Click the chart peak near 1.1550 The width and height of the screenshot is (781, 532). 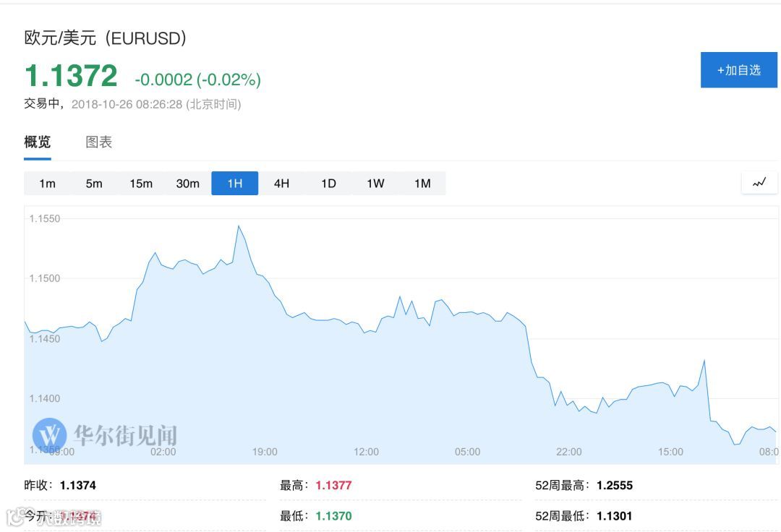click(x=239, y=226)
